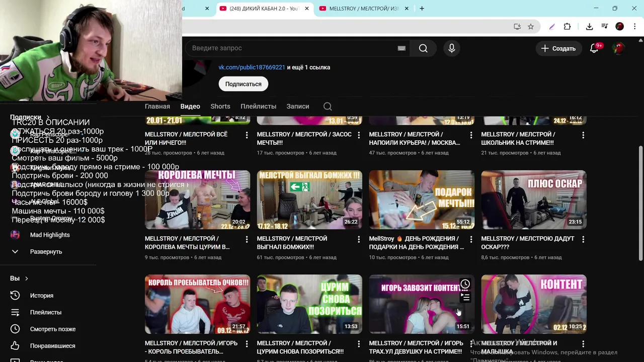
Task: Expand the Вы section chevron
Action: pos(26,279)
